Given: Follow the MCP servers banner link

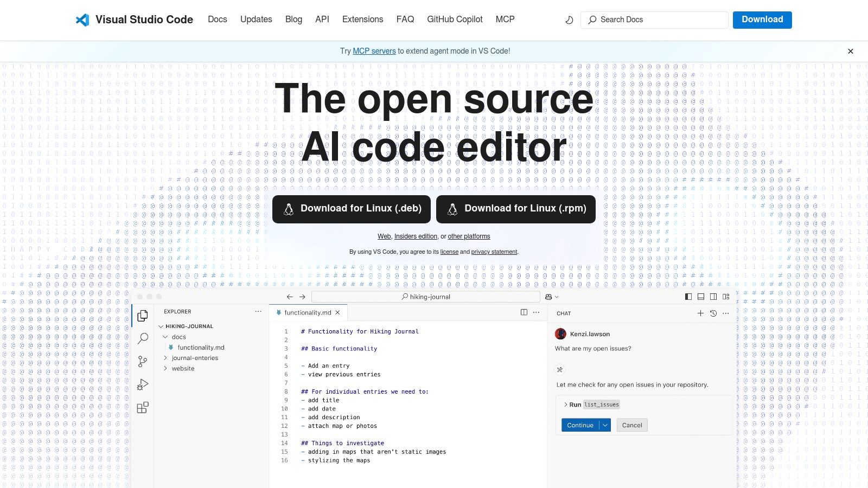Looking at the screenshot, I should tap(374, 51).
